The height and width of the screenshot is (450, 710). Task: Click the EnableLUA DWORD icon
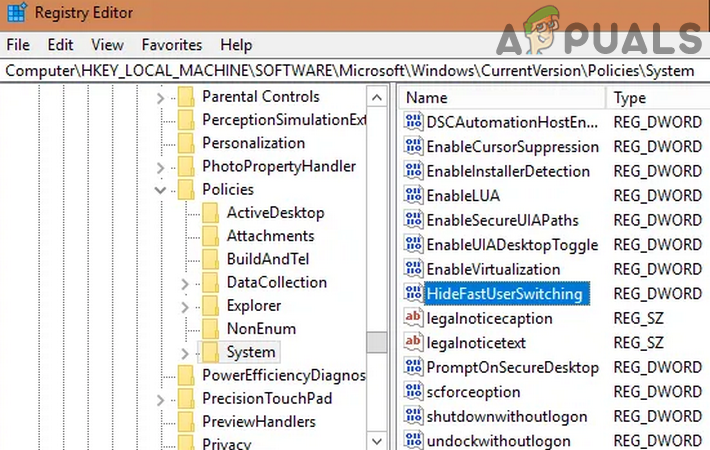pyautogui.click(x=413, y=195)
